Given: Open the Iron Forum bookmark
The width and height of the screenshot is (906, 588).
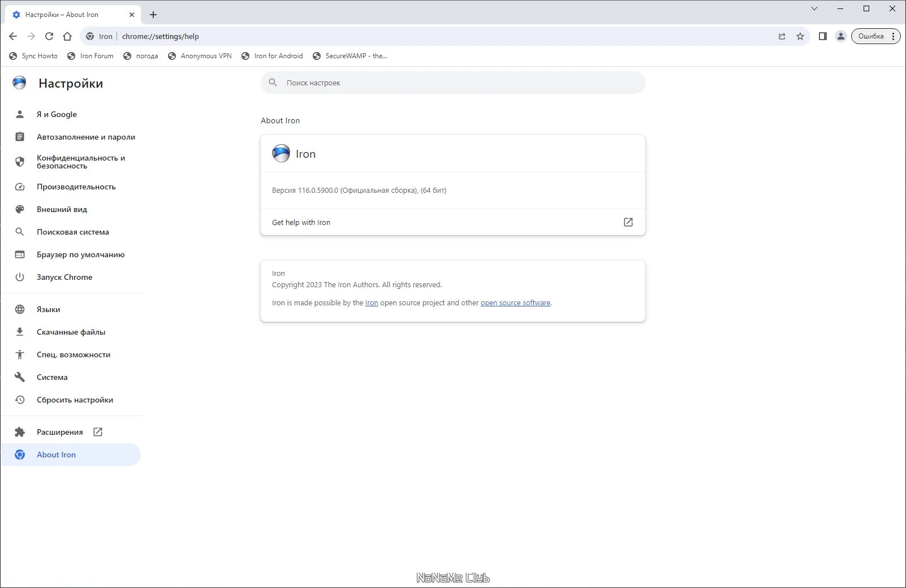Looking at the screenshot, I should point(90,56).
